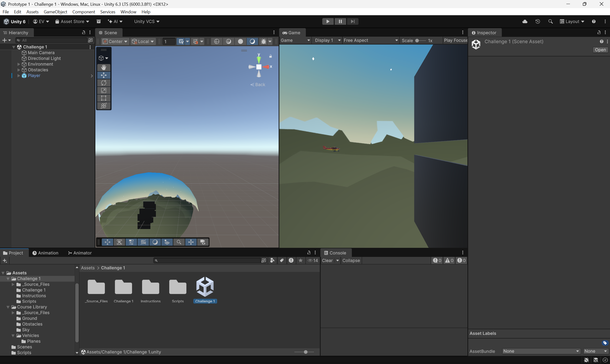Toggle grid visibility in Scene toolbar
The height and width of the screenshot is (364, 610).
pyautogui.click(x=181, y=41)
